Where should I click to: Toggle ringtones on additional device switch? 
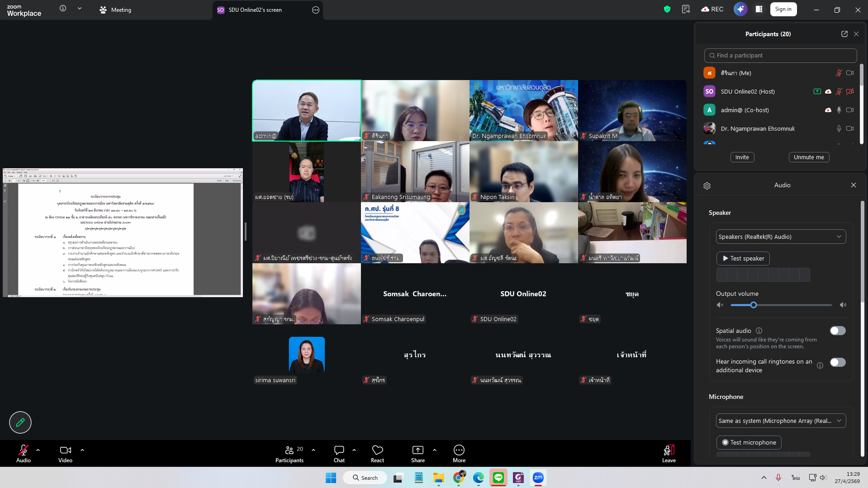pos(837,362)
